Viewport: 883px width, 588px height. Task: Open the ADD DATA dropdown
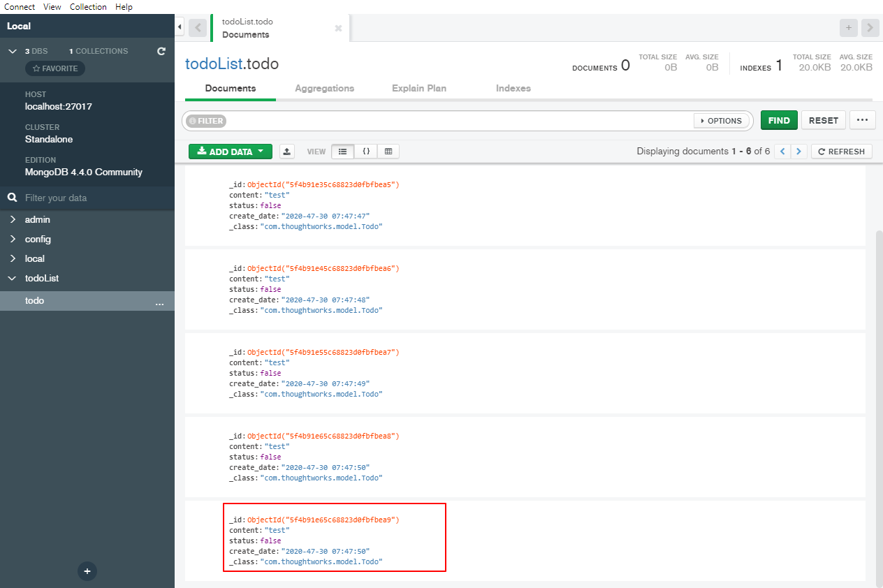[x=230, y=151]
